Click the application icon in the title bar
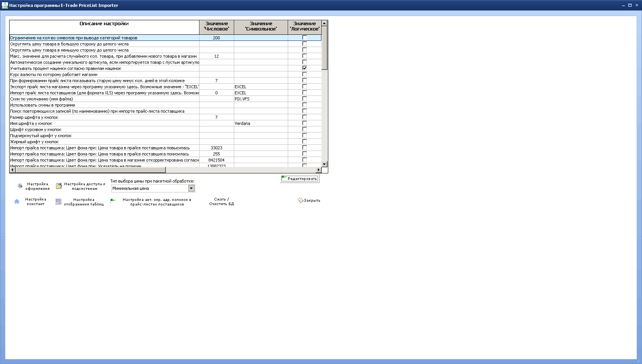The height and width of the screenshot is (364, 642). tap(5, 5)
